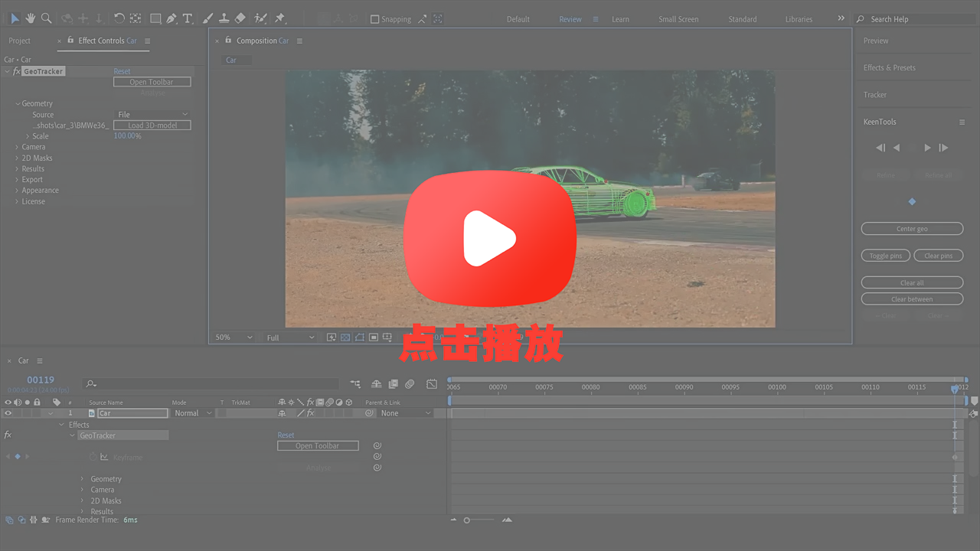Select the Brush tool
The width and height of the screenshot is (980, 551).
pos(207,18)
